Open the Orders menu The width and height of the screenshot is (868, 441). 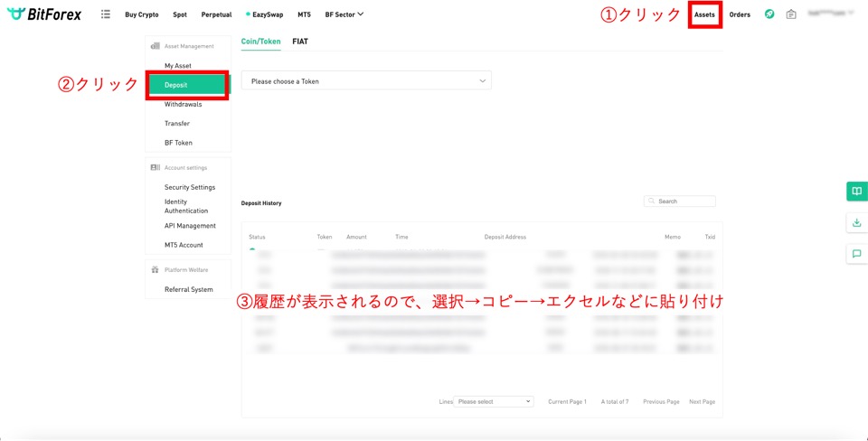pos(740,15)
